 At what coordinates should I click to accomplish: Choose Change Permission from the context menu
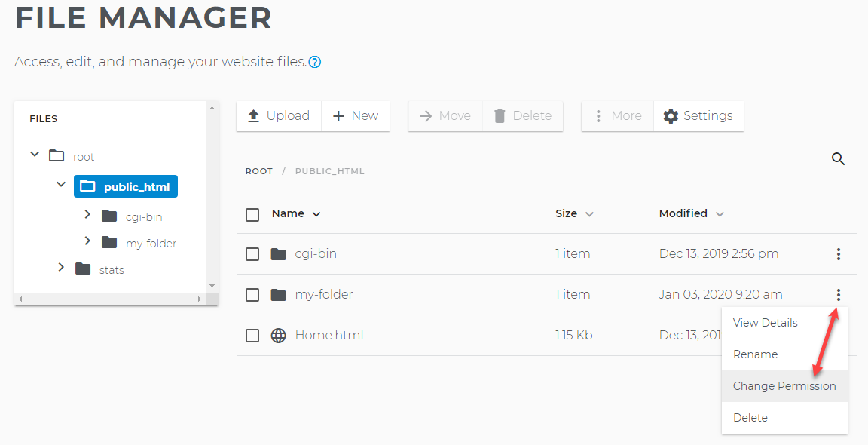point(784,385)
